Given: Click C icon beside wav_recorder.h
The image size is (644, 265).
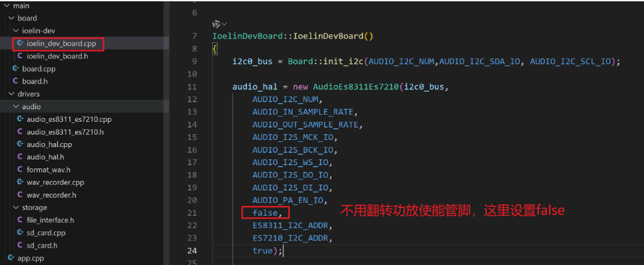Looking at the screenshot, I should [20, 195].
